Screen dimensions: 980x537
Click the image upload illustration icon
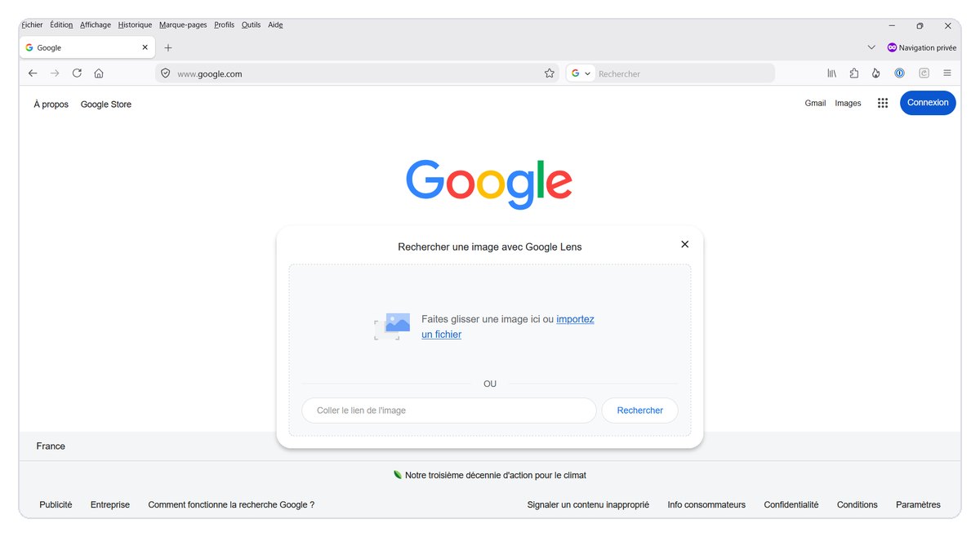392,326
